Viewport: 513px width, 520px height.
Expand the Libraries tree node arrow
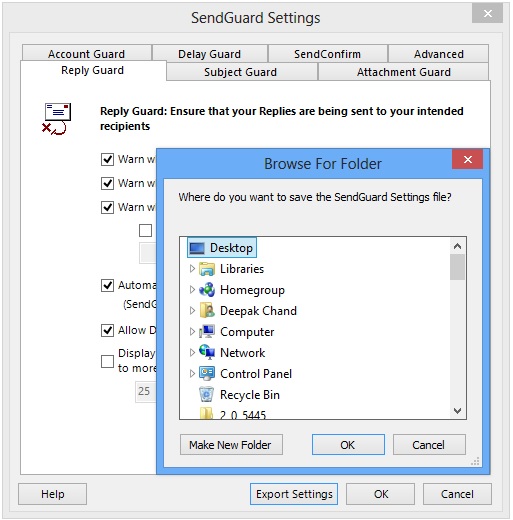(x=192, y=269)
